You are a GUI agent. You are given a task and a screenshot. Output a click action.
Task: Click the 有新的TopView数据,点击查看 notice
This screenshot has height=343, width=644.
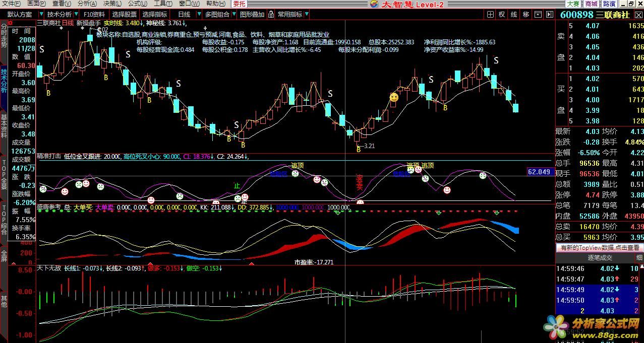(x=599, y=248)
